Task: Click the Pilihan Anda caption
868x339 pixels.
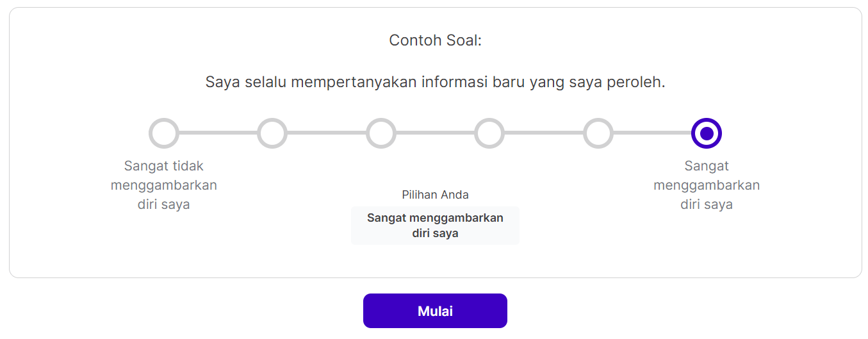Action: pyautogui.click(x=435, y=195)
